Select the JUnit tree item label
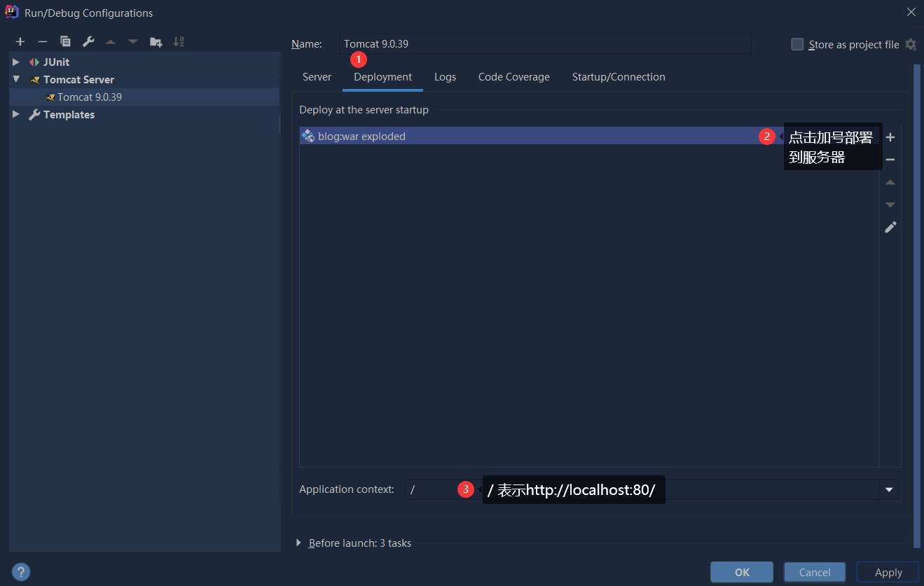 56,62
